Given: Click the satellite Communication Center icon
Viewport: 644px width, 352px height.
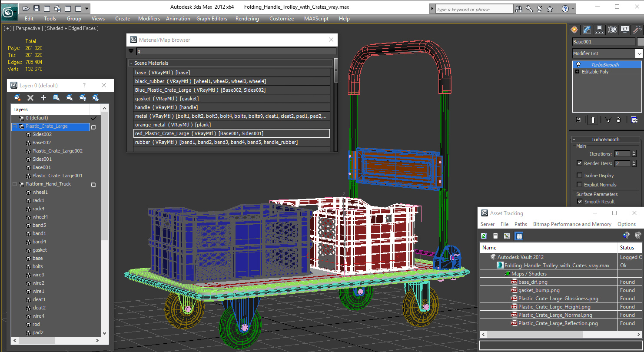Looking at the screenshot, I should [x=539, y=9].
